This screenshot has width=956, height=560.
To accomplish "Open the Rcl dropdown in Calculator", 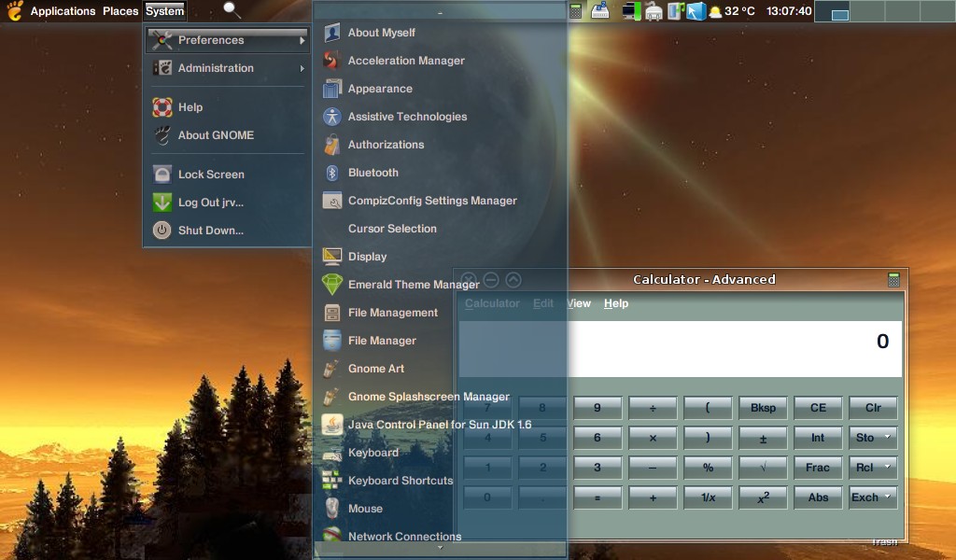I will [x=873, y=468].
